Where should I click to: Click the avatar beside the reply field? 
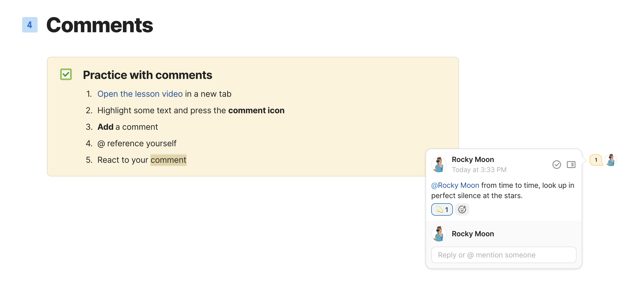point(439,234)
